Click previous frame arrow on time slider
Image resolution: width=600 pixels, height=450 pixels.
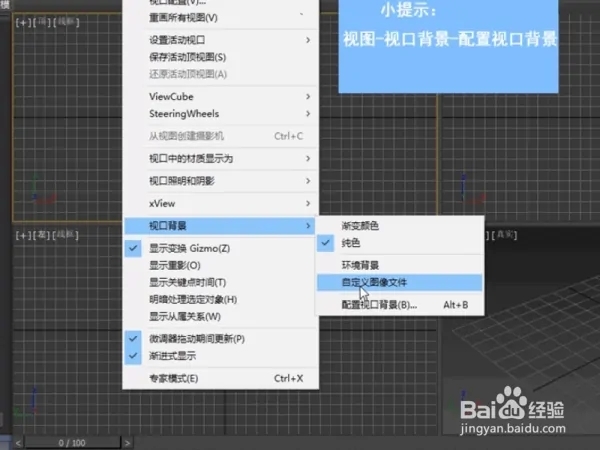point(18,443)
